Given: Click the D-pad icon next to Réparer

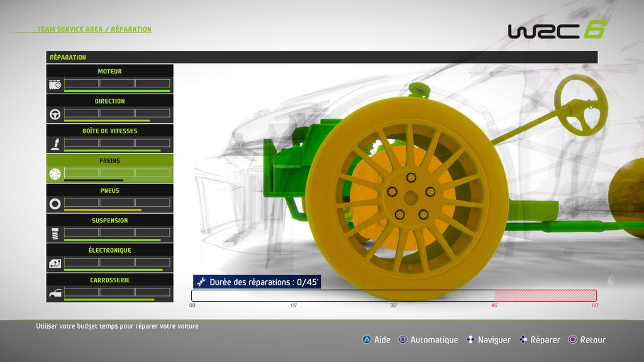Looking at the screenshot, I should click(x=523, y=339).
